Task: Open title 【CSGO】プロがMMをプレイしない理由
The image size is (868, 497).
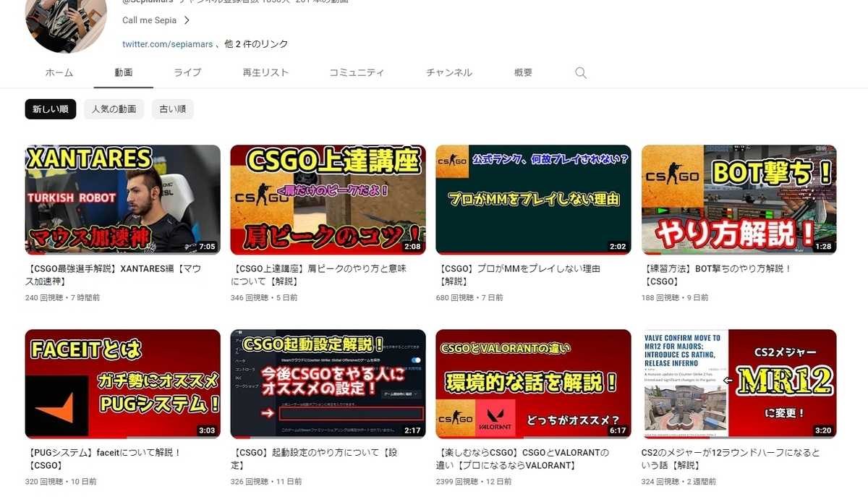Action: pos(519,275)
